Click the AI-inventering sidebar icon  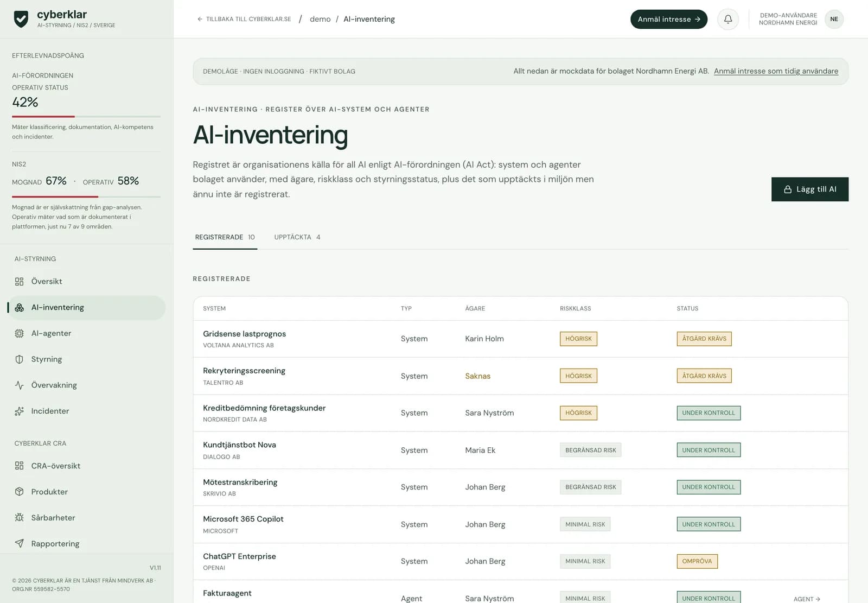pos(20,307)
